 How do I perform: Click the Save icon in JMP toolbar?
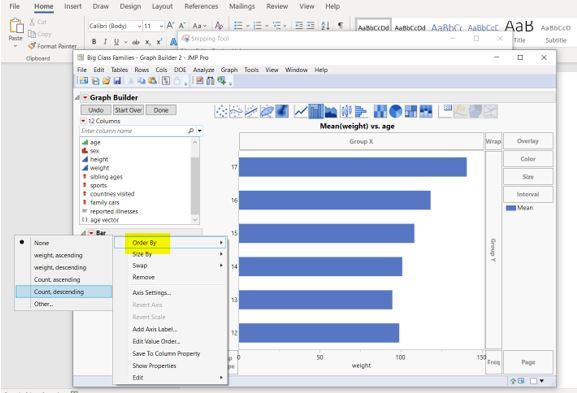tap(117, 81)
